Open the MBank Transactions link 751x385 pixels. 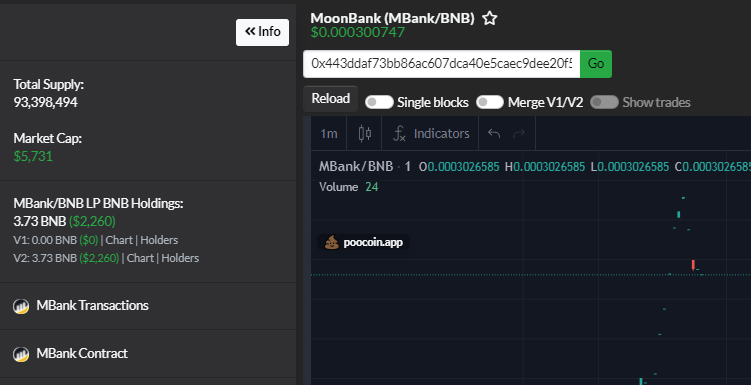[x=92, y=306]
